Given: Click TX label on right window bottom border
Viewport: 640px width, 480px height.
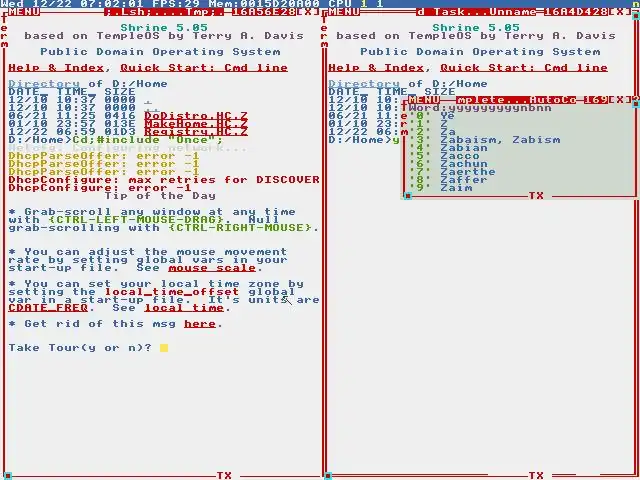Looking at the screenshot, I should click(536, 476).
